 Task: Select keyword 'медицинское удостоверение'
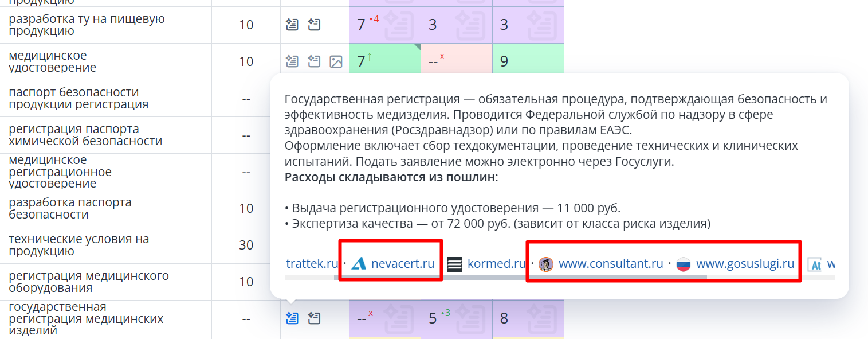tap(52, 61)
